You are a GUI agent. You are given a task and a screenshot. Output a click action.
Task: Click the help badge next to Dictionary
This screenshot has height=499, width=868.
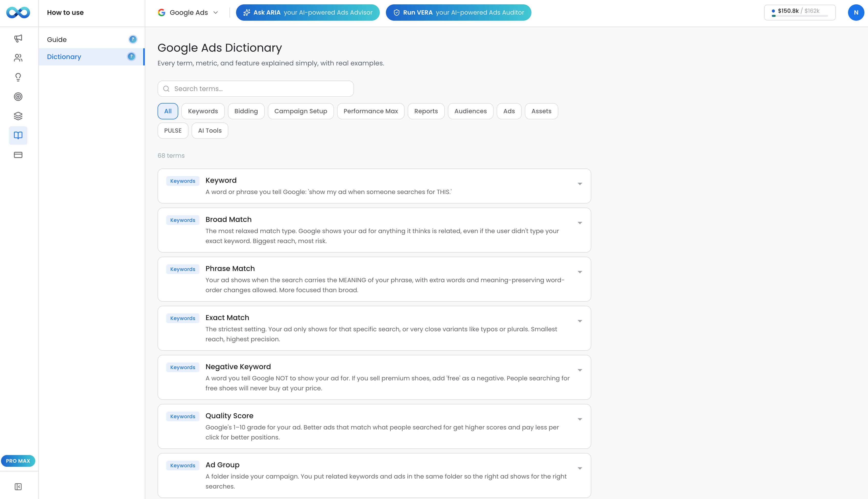click(131, 56)
